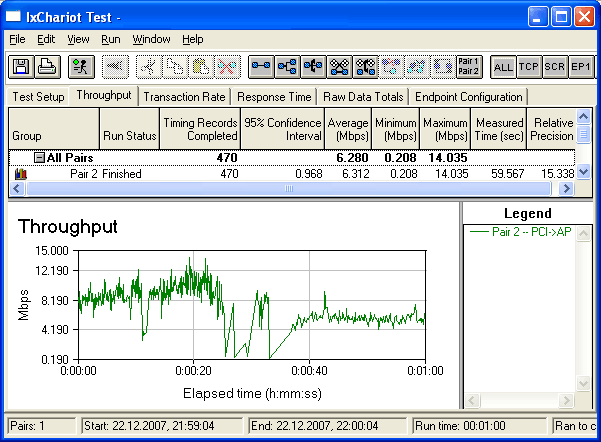601x442 pixels.
Task: Click the Maximum (Mbps) column header
Action: 445,129
